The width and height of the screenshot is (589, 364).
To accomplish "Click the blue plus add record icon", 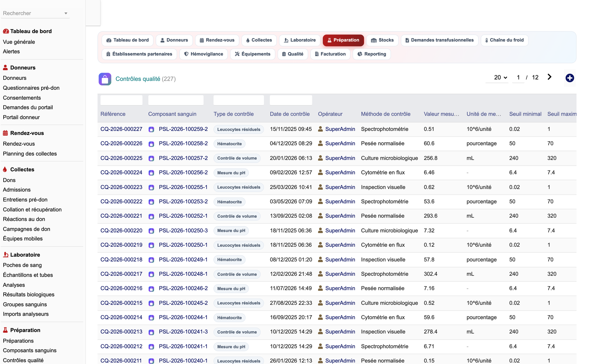I will tap(570, 78).
